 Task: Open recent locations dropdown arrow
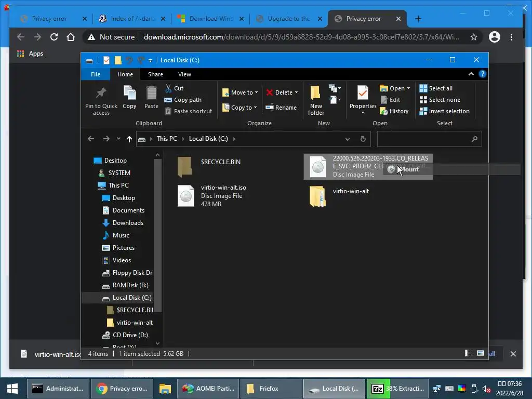[x=118, y=139]
